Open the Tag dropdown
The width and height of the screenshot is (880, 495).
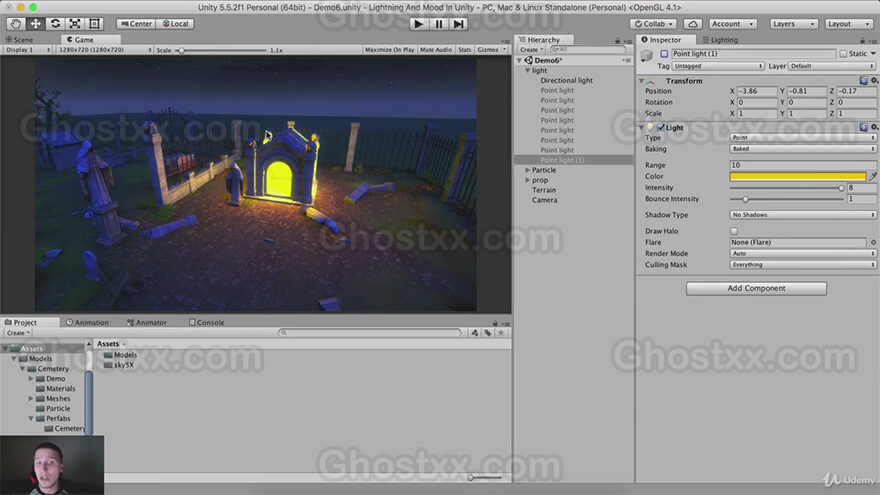[x=718, y=66]
